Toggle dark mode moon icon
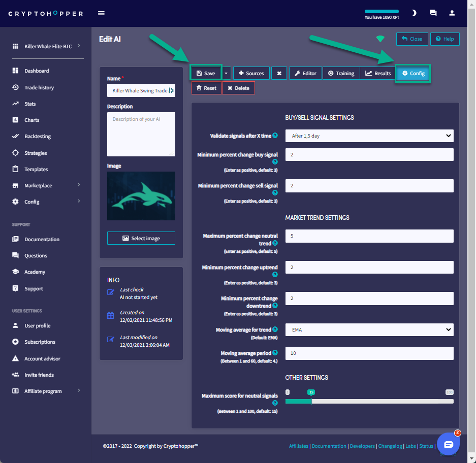The width and height of the screenshot is (476, 463). (x=414, y=13)
